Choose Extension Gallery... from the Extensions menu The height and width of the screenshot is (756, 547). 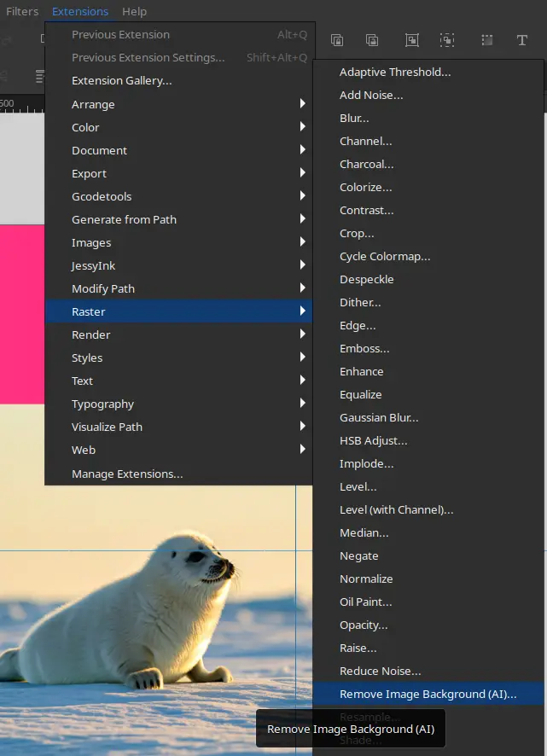[178, 80]
